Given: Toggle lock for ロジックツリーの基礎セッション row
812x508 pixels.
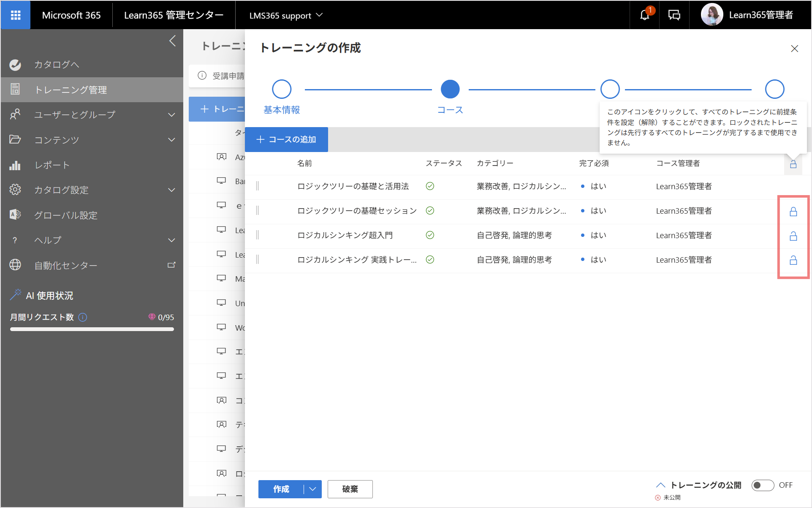Looking at the screenshot, I should point(793,212).
